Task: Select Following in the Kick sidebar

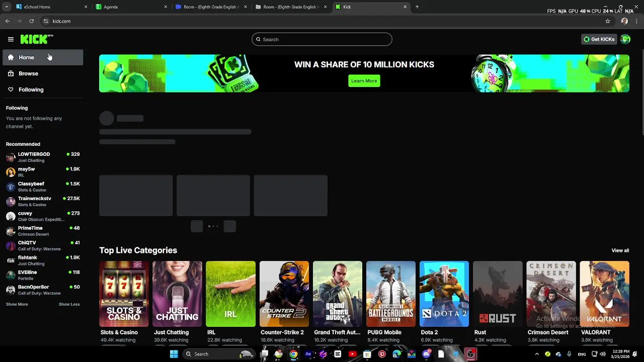Action: (x=43, y=89)
